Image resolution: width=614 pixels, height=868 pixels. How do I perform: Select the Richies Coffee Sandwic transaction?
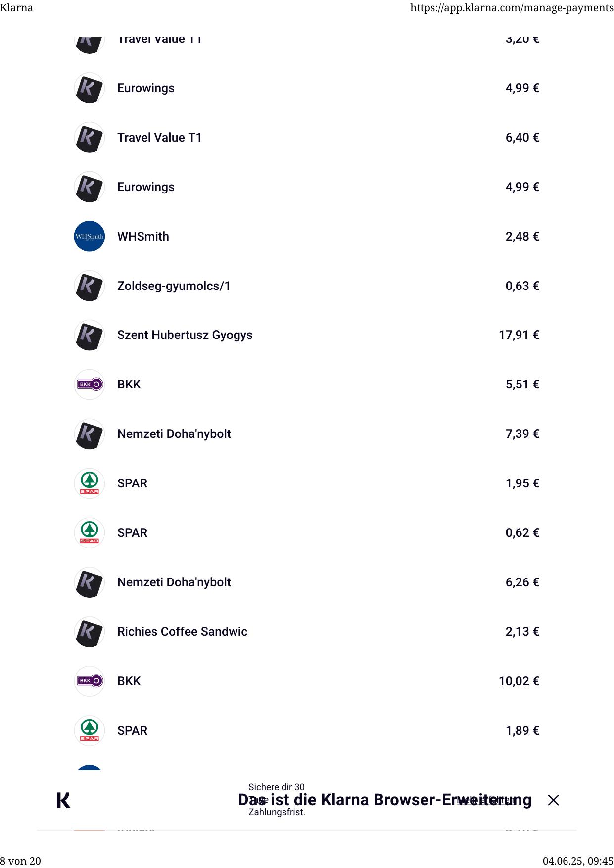coord(182,632)
